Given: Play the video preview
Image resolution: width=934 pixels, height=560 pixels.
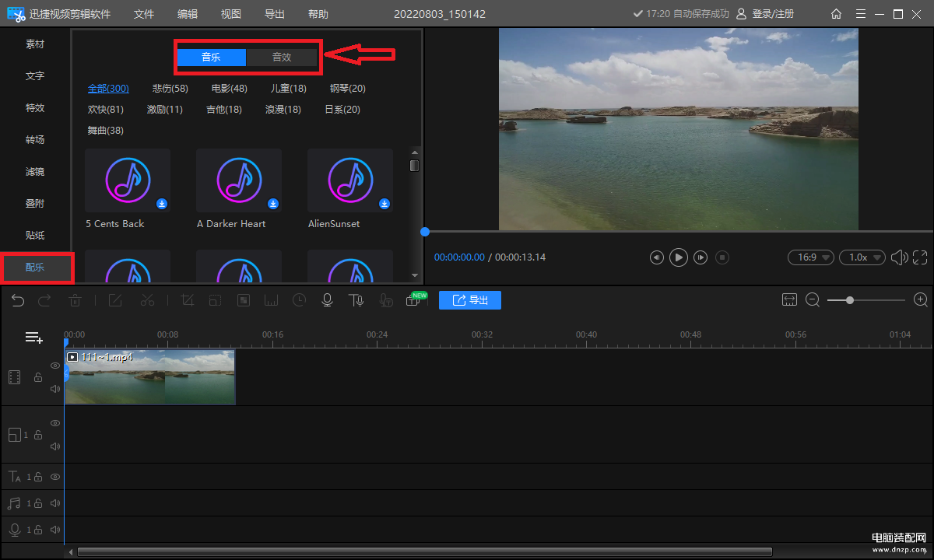Looking at the screenshot, I should (x=679, y=257).
